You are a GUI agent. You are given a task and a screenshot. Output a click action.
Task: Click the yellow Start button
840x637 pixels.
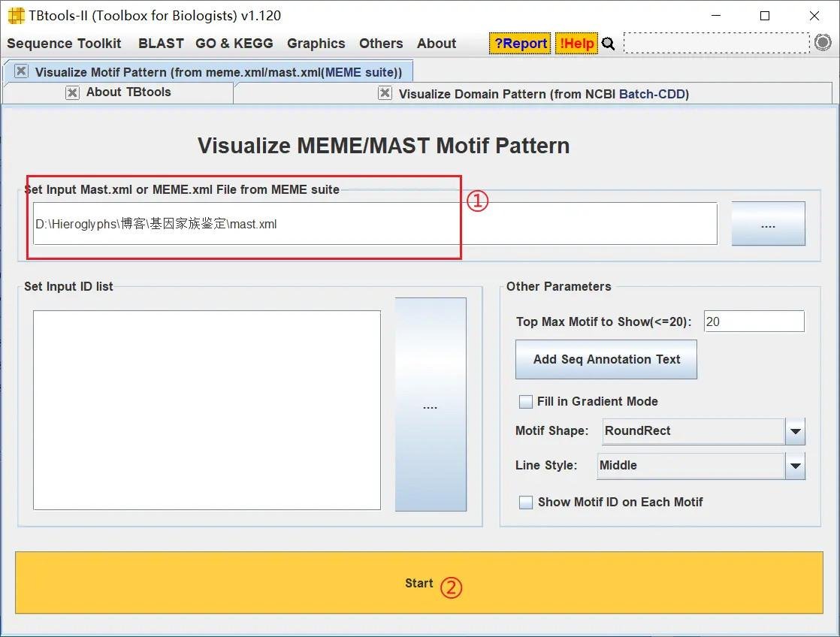[419, 583]
